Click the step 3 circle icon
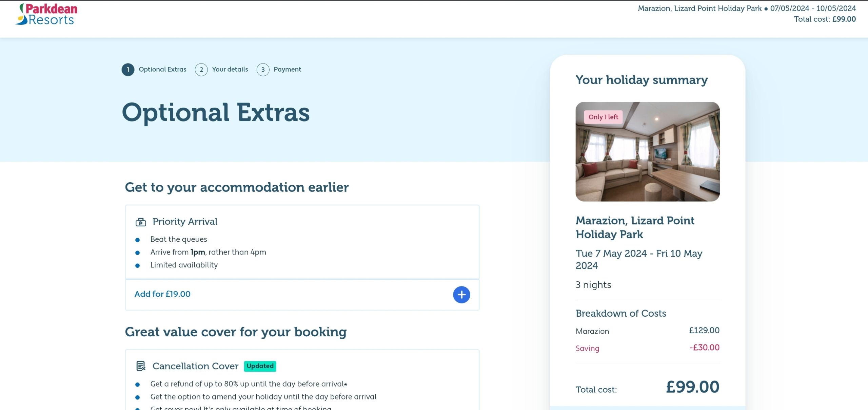 coord(263,70)
